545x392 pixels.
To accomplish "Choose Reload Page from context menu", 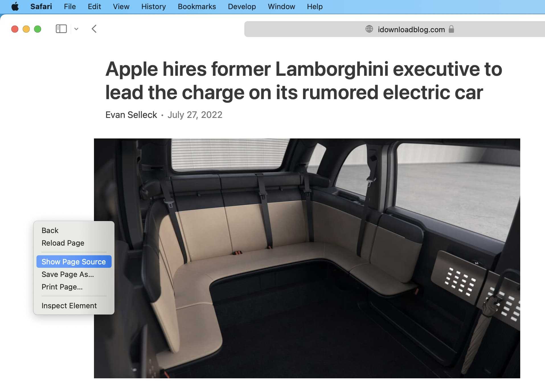I will pyautogui.click(x=63, y=243).
